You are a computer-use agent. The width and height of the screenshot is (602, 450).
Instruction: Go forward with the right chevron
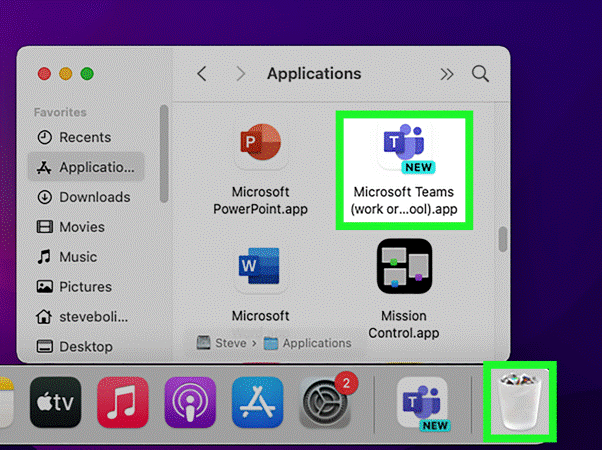pyautogui.click(x=240, y=74)
